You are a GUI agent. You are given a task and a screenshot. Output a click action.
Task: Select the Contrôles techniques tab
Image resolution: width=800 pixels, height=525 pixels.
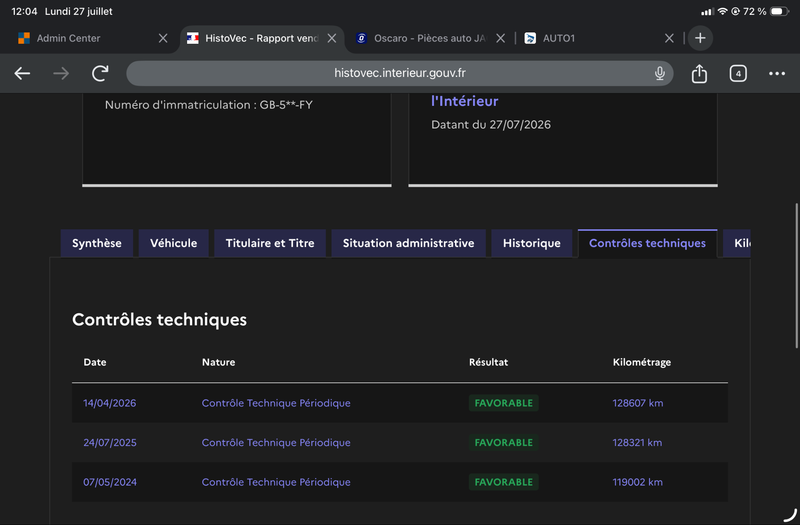pyautogui.click(x=647, y=243)
